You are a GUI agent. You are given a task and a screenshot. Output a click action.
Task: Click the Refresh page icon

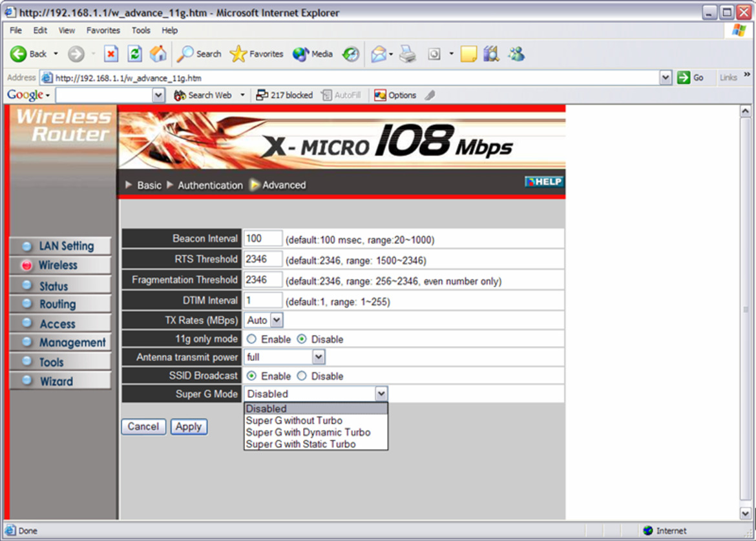(x=134, y=54)
